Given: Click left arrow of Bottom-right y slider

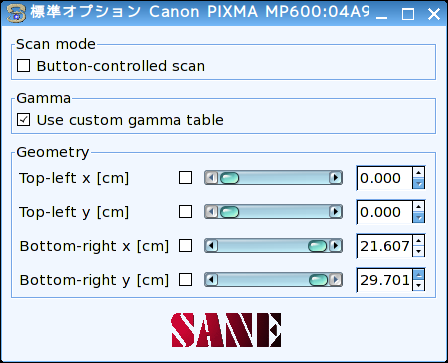Looking at the screenshot, I should pos(211,280).
